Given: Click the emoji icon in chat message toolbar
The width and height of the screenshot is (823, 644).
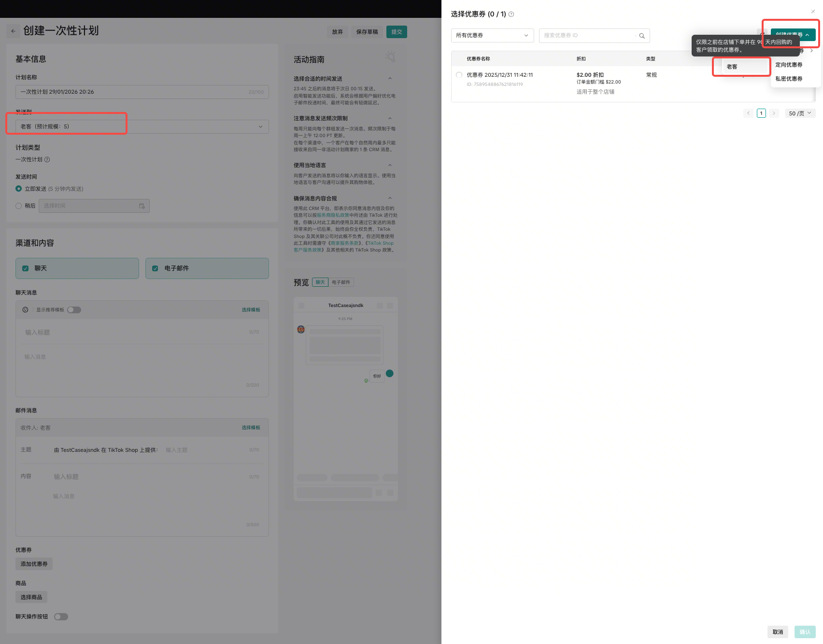Looking at the screenshot, I should pos(26,310).
